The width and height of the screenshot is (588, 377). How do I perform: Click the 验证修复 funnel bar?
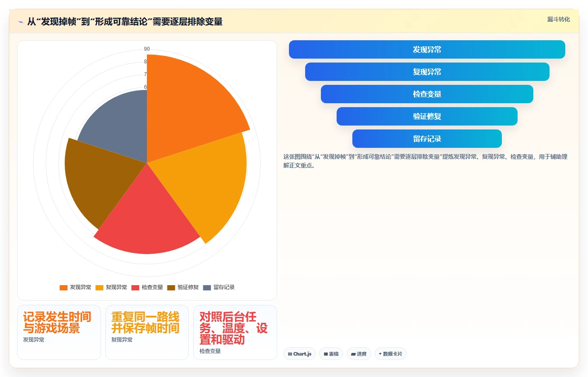click(x=427, y=116)
